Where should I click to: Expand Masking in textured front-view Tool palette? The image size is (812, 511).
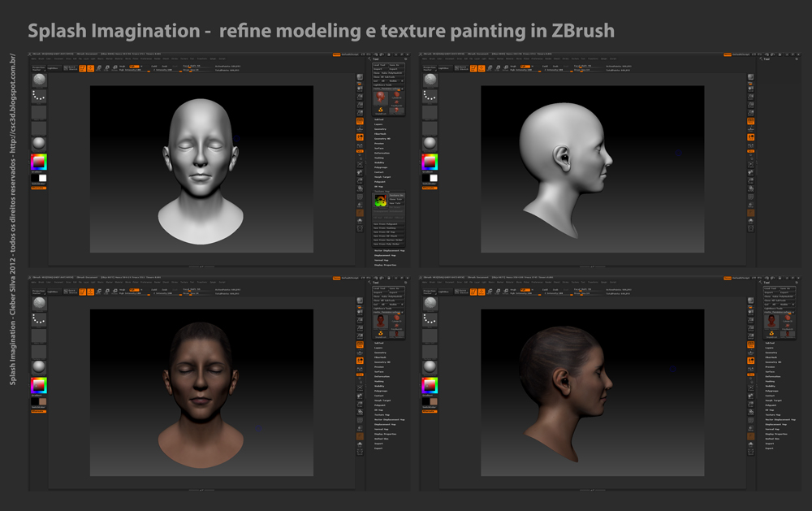379,381
